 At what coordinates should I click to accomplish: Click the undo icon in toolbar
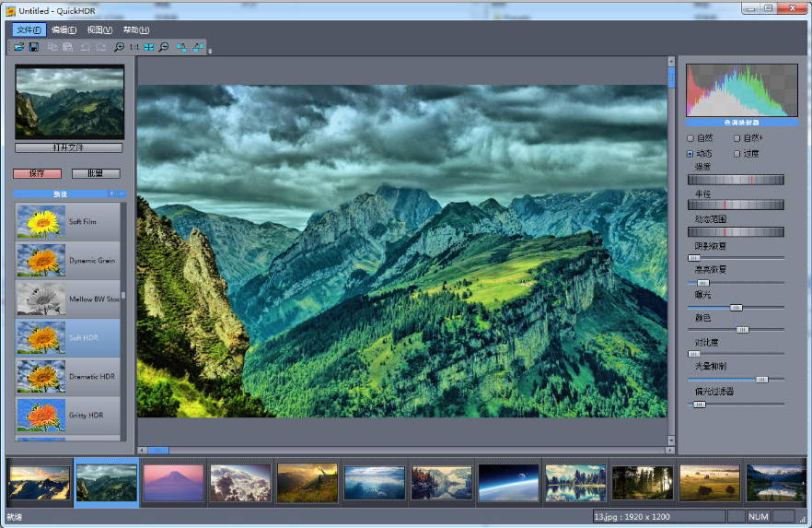click(x=85, y=47)
